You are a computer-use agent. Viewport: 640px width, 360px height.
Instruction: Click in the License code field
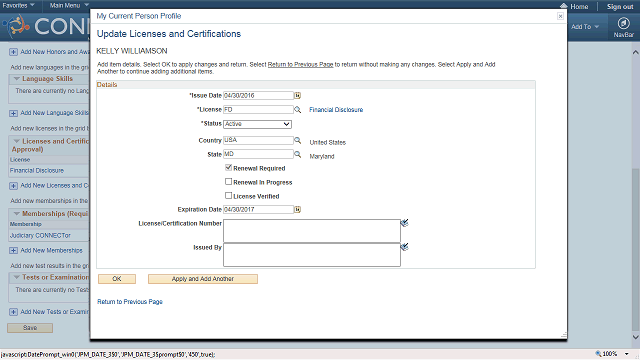tap(258, 109)
